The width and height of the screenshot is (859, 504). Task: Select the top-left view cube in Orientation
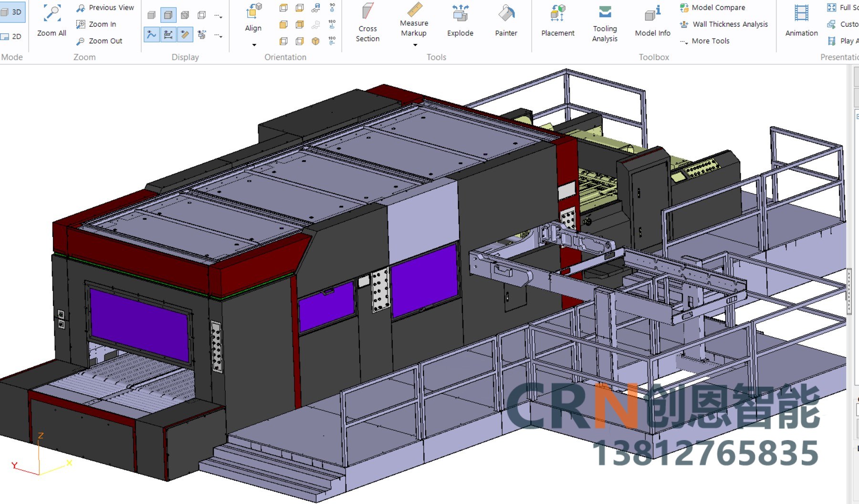pyautogui.click(x=283, y=8)
